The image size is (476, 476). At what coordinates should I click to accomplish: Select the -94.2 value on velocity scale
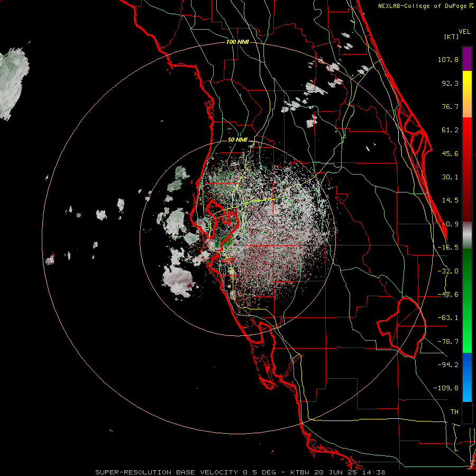click(x=448, y=365)
